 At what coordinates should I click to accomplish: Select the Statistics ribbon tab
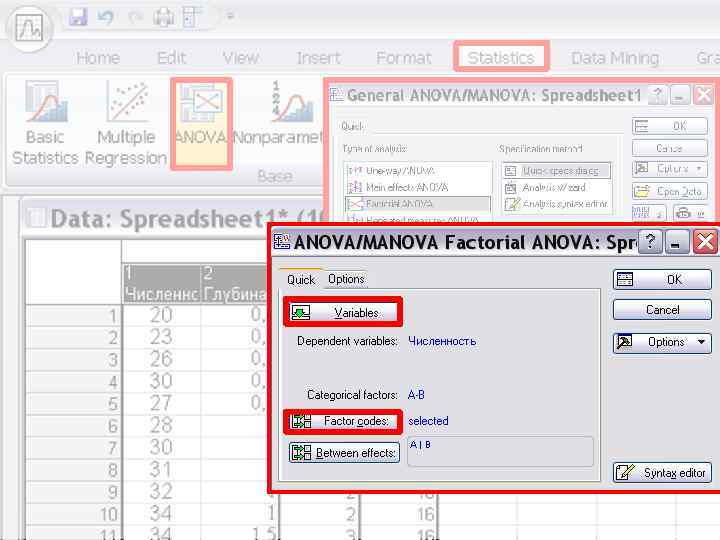click(x=501, y=57)
